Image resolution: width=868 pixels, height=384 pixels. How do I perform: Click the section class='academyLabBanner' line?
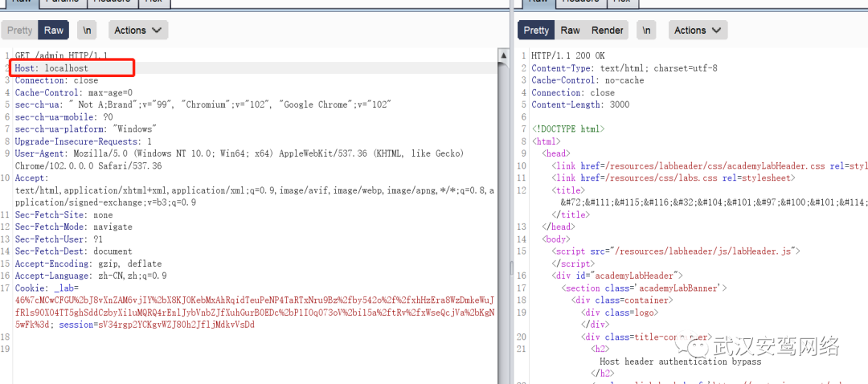click(644, 288)
